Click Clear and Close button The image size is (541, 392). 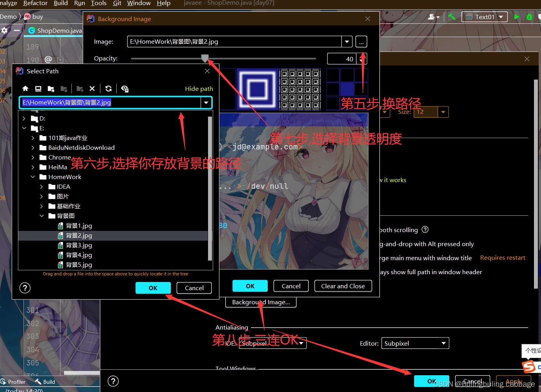pos(343,286)
